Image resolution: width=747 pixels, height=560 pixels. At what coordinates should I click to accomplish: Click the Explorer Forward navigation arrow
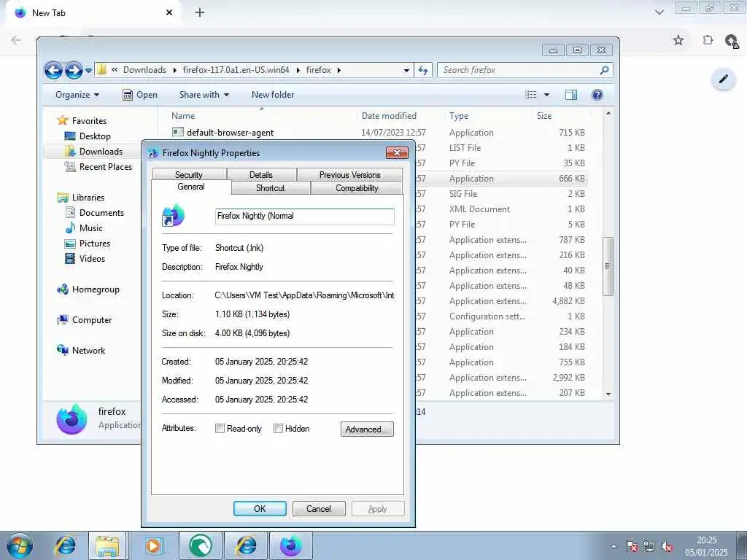coord(74,70)
